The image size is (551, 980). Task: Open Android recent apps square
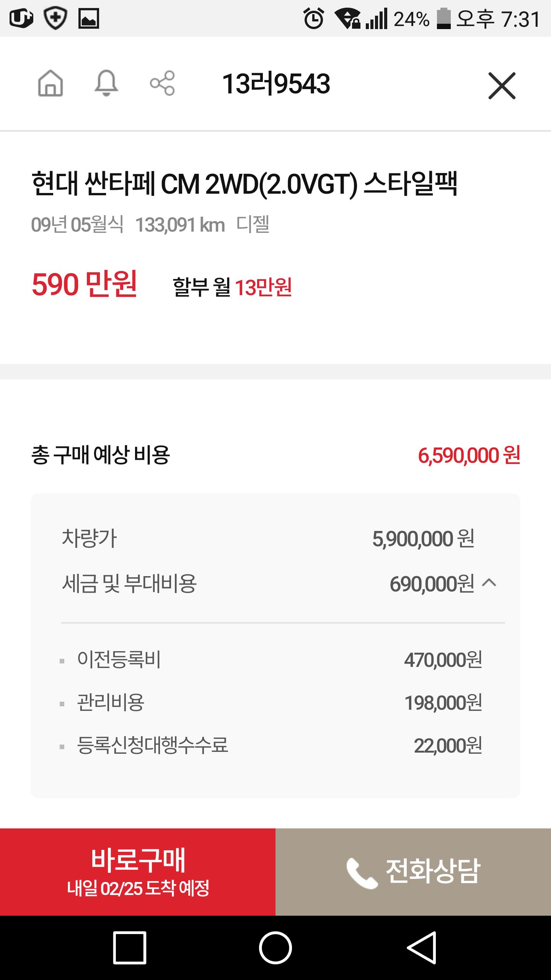[130, 948]
